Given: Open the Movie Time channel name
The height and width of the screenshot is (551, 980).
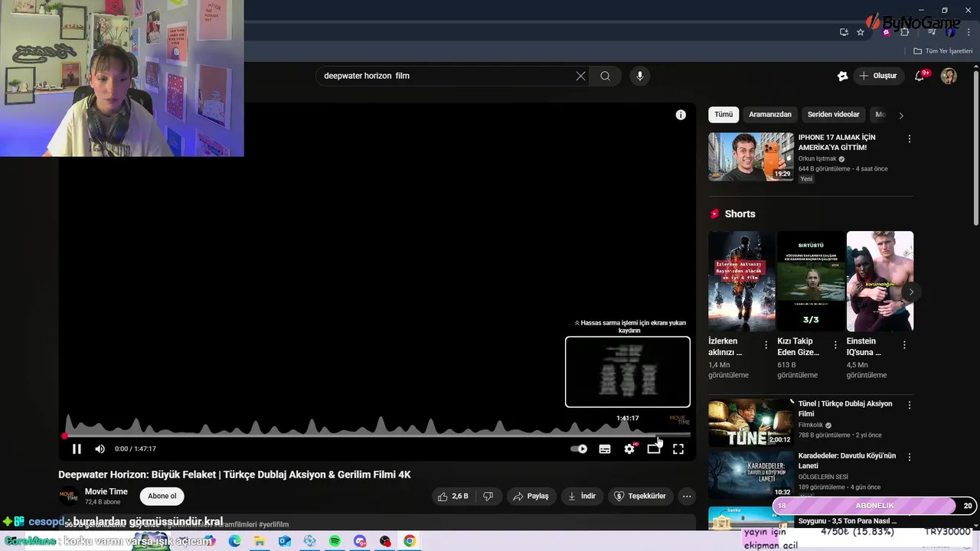Looking at the screenshot, I should (106, 491).
